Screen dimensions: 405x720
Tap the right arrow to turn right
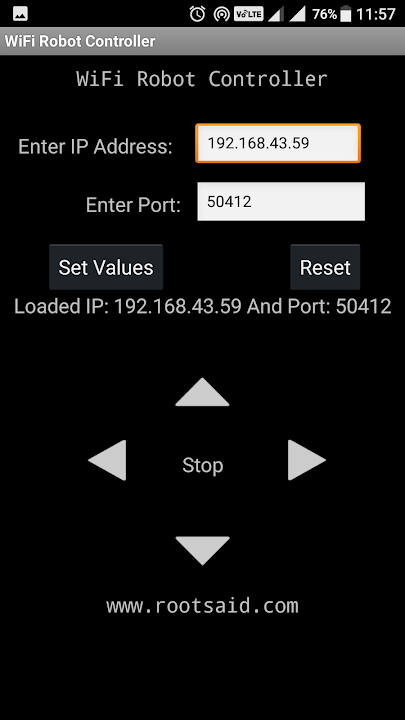307,460
